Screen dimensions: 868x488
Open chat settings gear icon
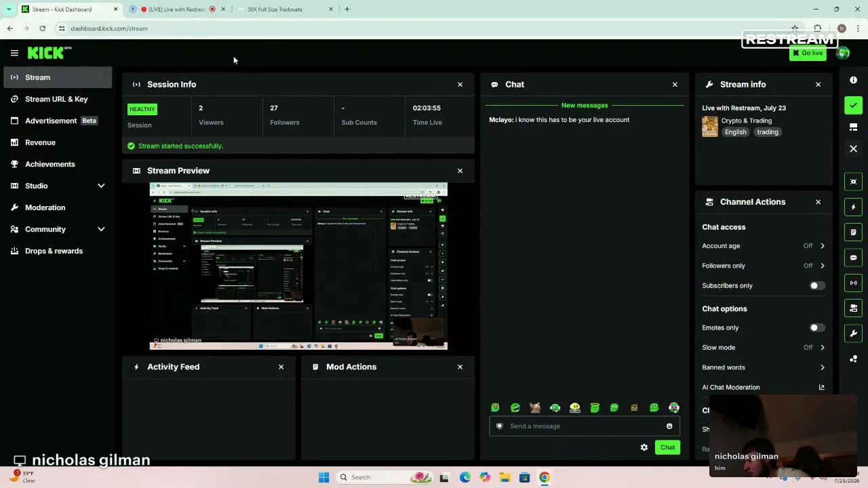coord(644,447)
